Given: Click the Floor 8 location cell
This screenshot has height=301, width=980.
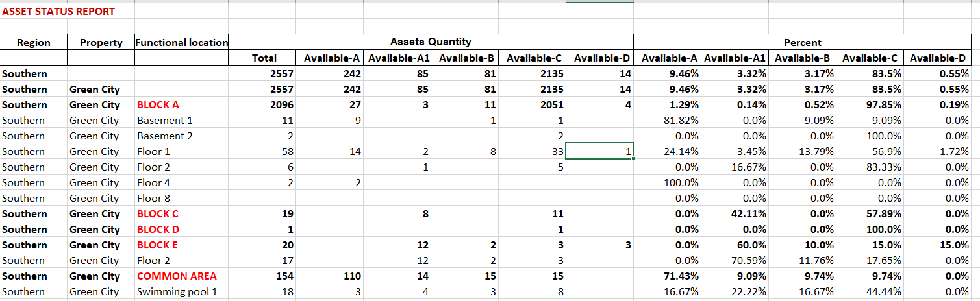Looking at the screenshot, I should click(155, 199).
